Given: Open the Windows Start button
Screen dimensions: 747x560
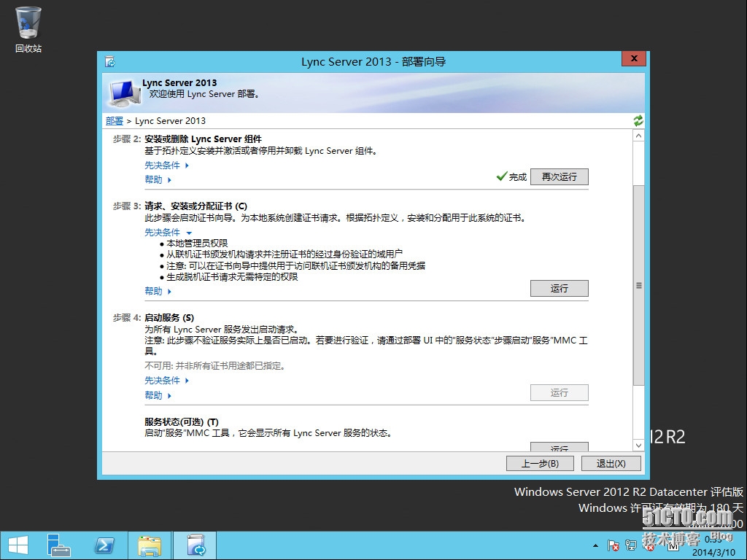Looking at the screenshot, I should [x=18, y=545].
